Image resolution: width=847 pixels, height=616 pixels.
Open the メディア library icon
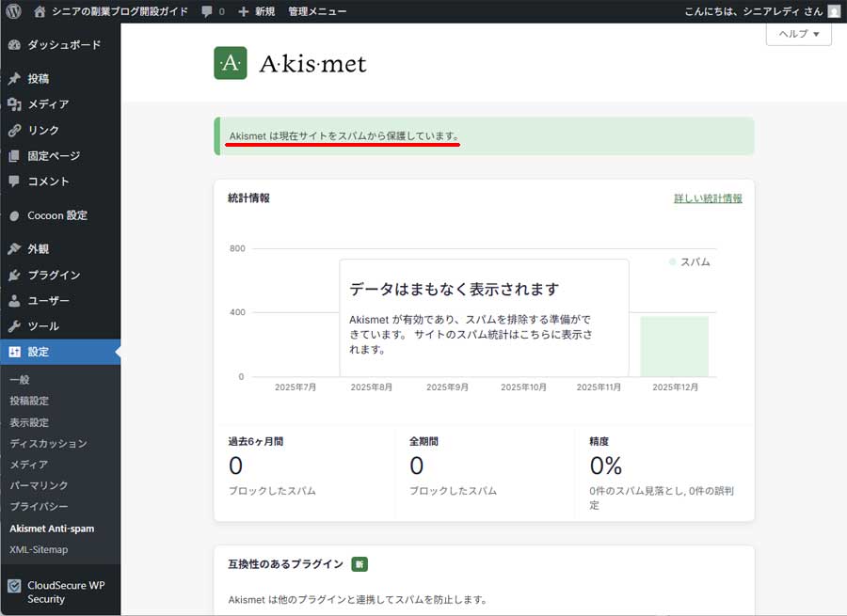pyautogui.click(x=13, y=104)
